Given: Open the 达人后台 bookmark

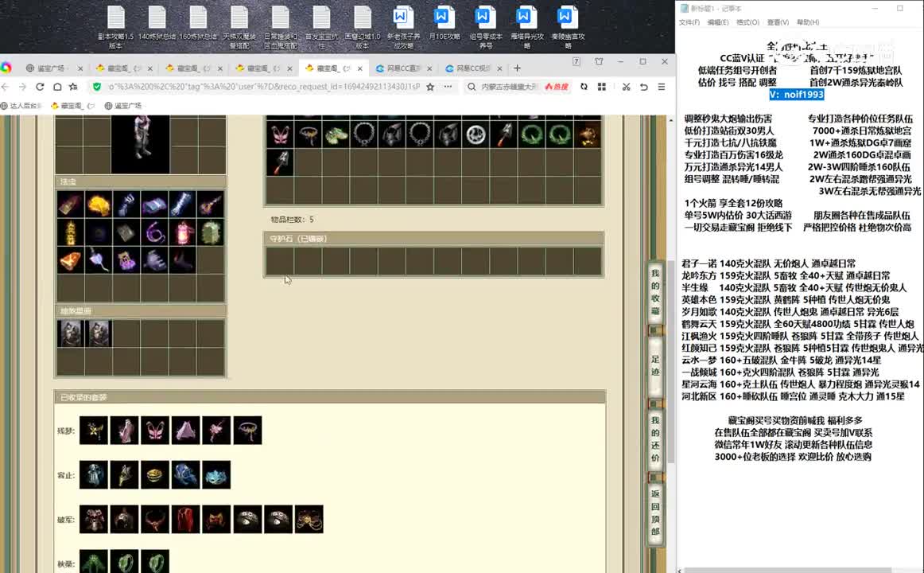Looking at the screenshot, I should point(21,106).
